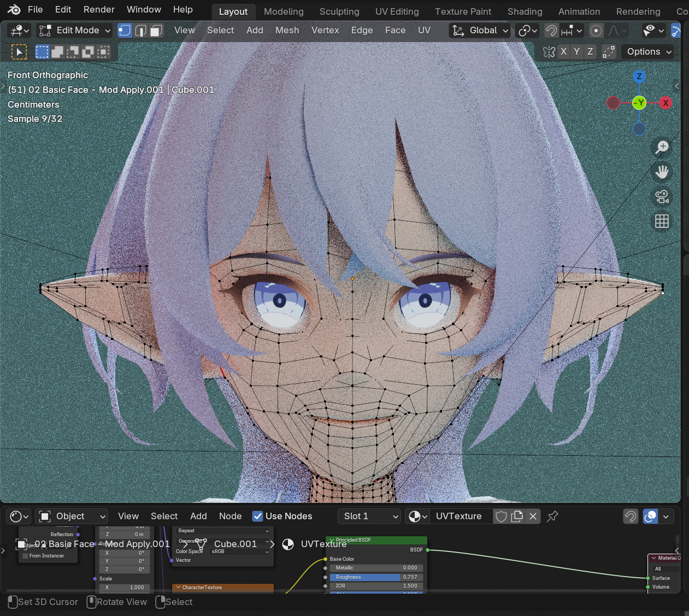
Task: Click the UVTexture material name field
Action: pos(462,517)
